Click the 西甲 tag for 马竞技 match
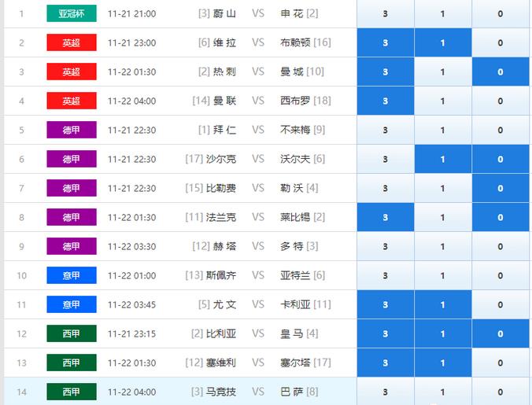532x405 pixels. point(72,392)
